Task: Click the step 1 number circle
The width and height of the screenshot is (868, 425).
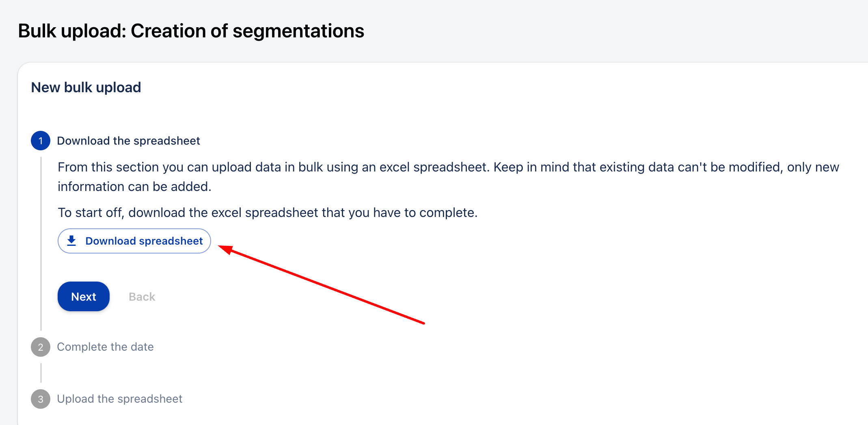Action: pos(41,141)
